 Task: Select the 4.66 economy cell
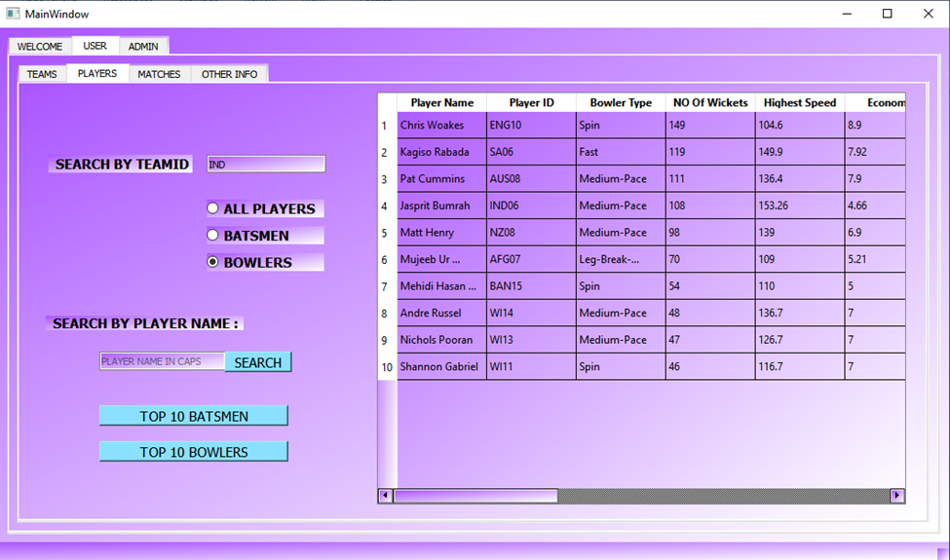pos(876,205)
